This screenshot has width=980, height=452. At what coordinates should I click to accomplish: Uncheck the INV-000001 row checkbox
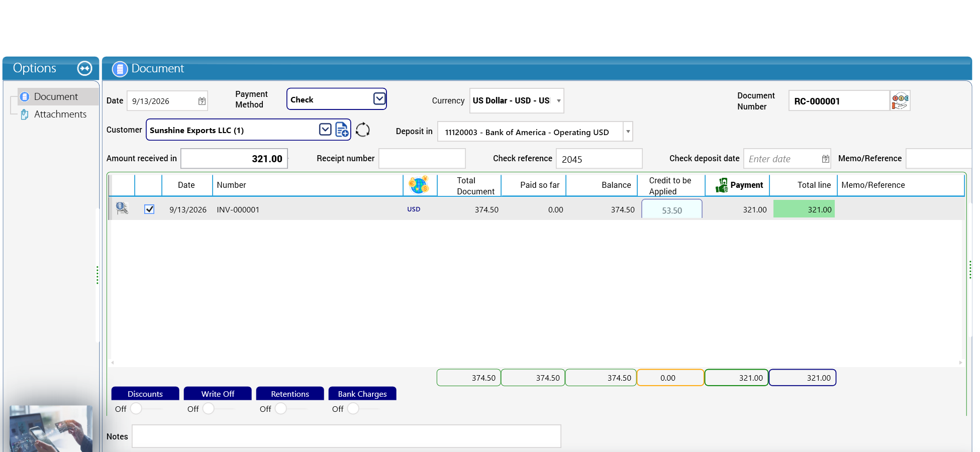tap(149, 209)
